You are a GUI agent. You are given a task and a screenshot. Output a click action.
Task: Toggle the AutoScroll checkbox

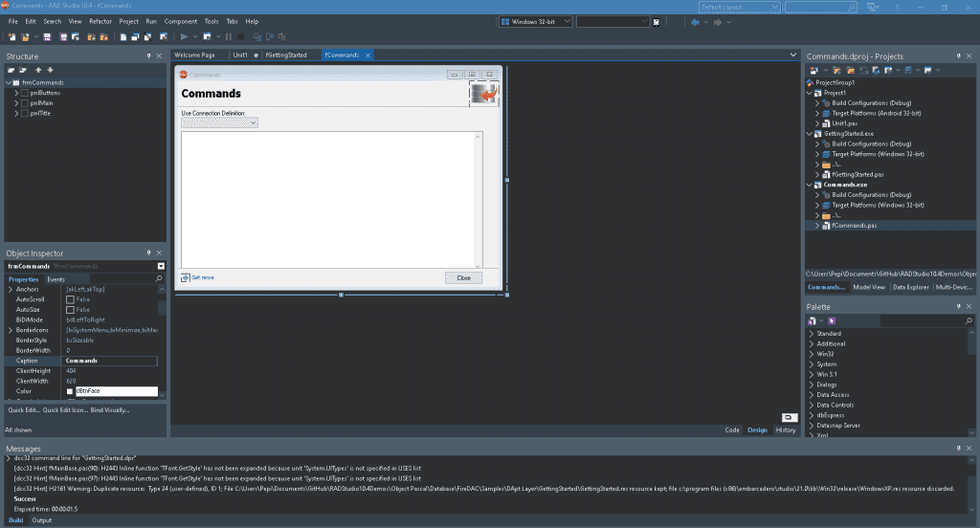coord(70,300)
